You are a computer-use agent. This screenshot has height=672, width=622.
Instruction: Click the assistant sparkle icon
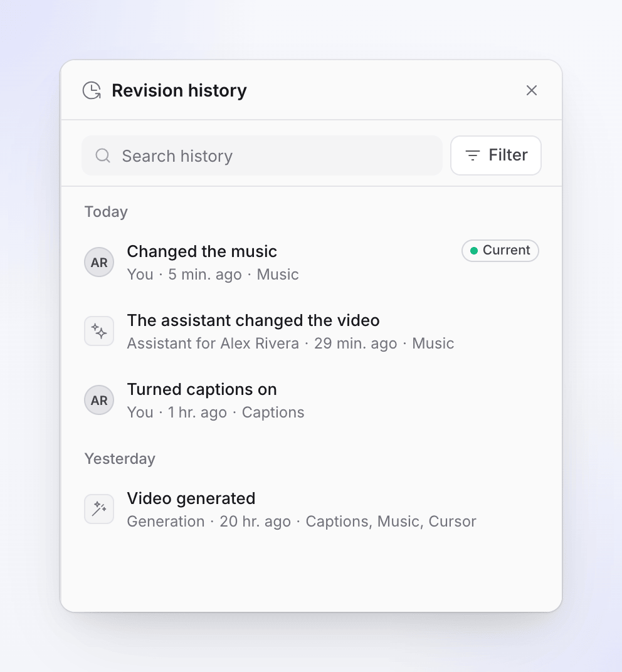tap(99, 331)
